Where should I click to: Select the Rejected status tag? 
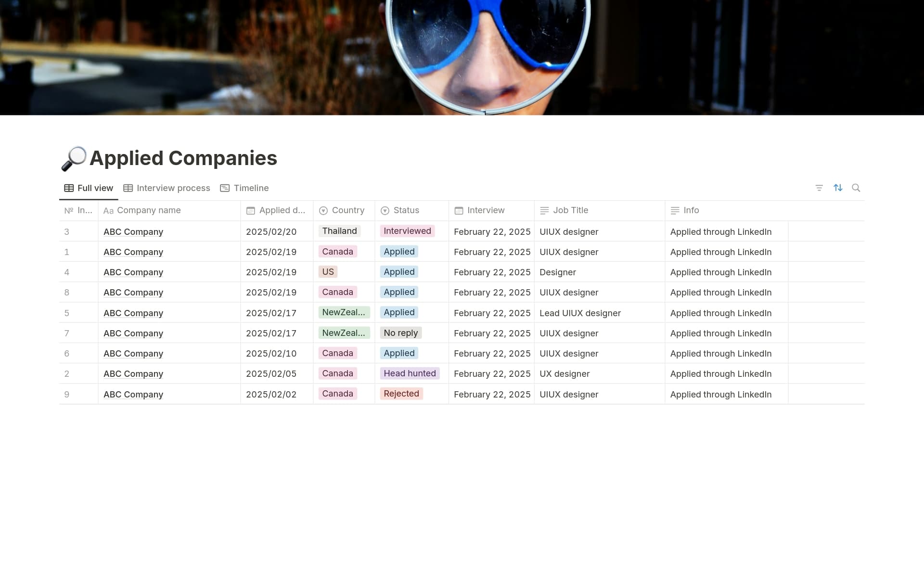coord(401,394)
